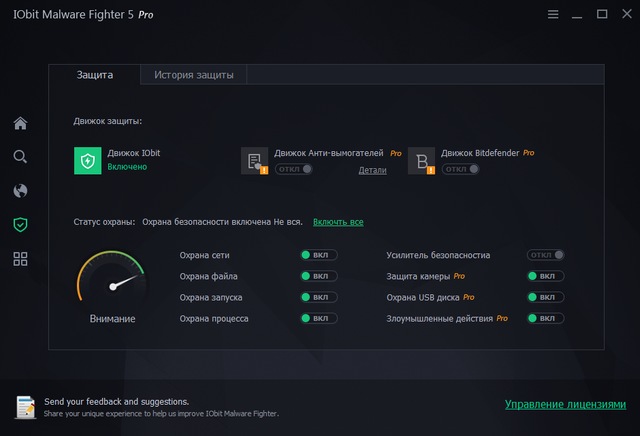This screenshot has height=436, width=640.
Task: Enable Движок Анти-вымогателей toggle
Action: (x=294, y=169)
